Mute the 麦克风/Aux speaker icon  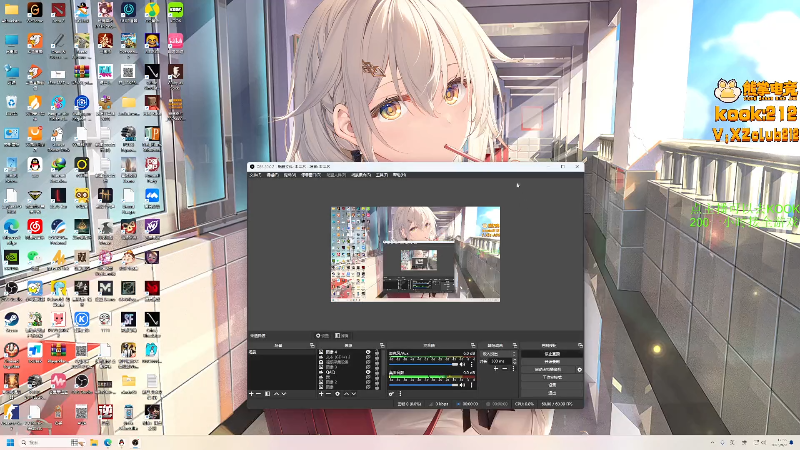click(462, 364)
